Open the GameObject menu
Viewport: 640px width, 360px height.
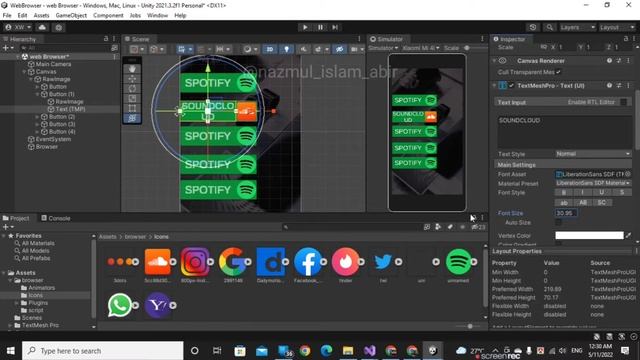tap(71, 16)
